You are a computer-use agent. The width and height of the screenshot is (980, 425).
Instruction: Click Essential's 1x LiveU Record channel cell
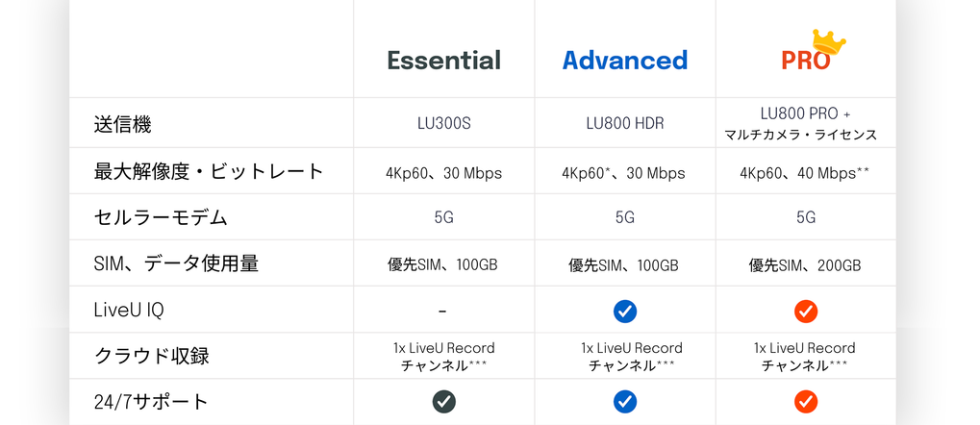[x=443, y=356]
